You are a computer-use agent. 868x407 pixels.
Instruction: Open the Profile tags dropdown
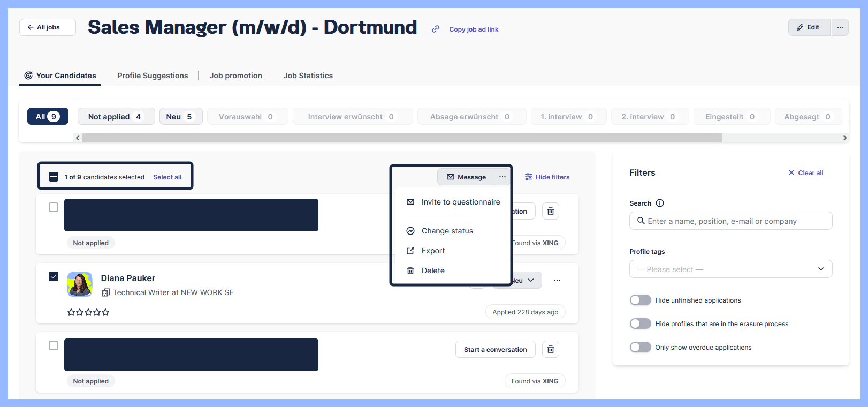click(x=730, y=269)
